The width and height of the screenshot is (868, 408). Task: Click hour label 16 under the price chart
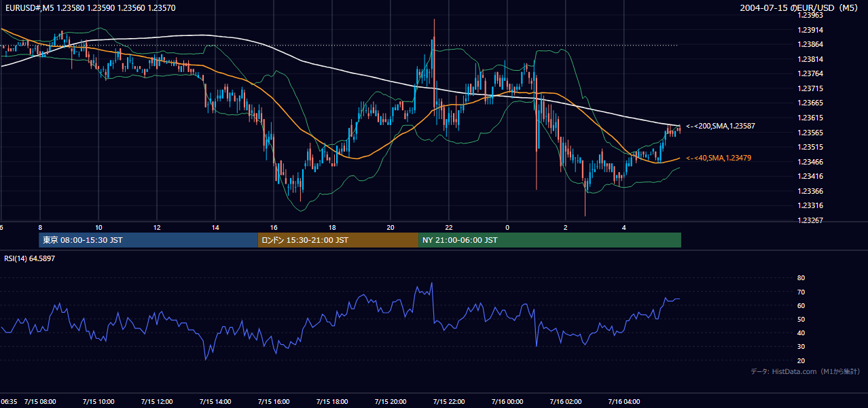[x=274, y=227]
